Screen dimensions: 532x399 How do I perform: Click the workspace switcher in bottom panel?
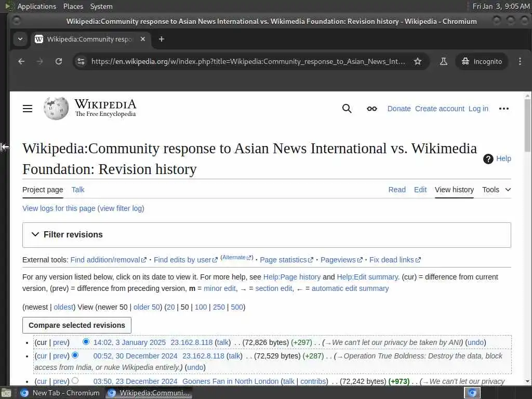tap(472, 393)
